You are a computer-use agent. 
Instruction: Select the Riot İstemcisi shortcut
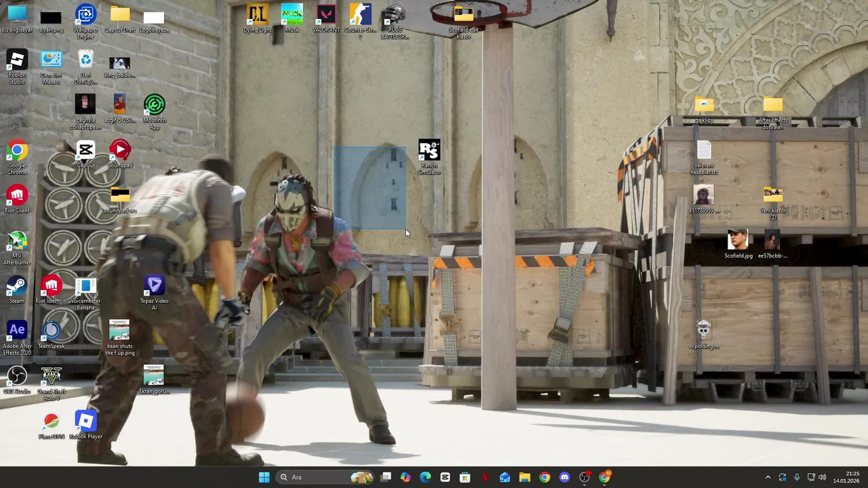tap(51, 290)
